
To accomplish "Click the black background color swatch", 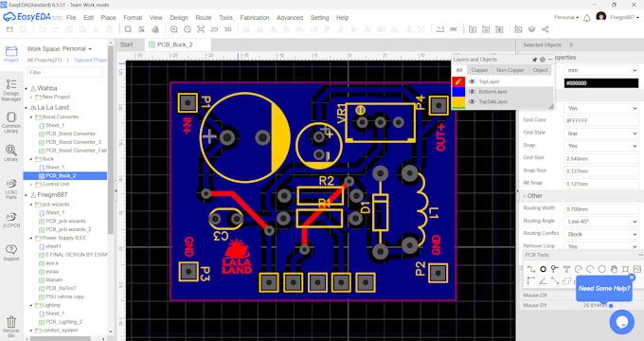I will tap(601, 83).
